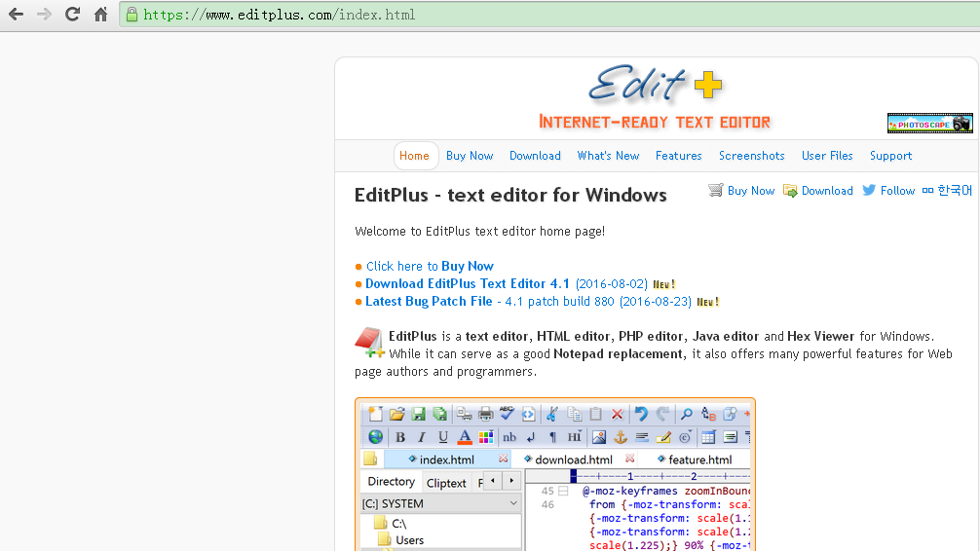
Task: Open the Photoscape banner ad
Action: coord(930,123)
